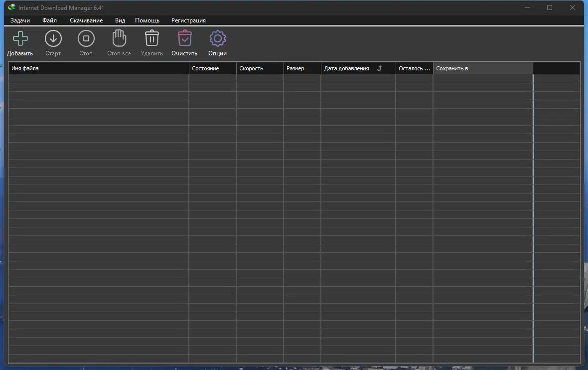Click the Стоп все hand icon

[119, 38]
